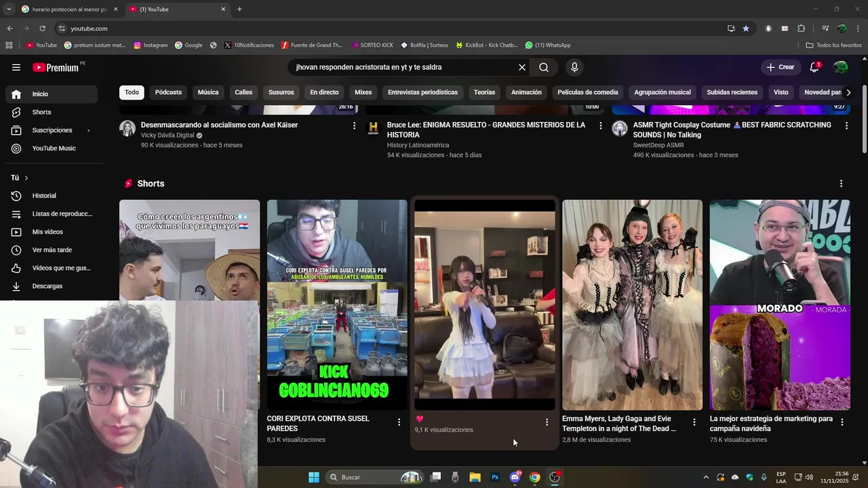Open the YouTube account avatar menu
This screenshot has width=868, height=488.
[x=840, y=67]
